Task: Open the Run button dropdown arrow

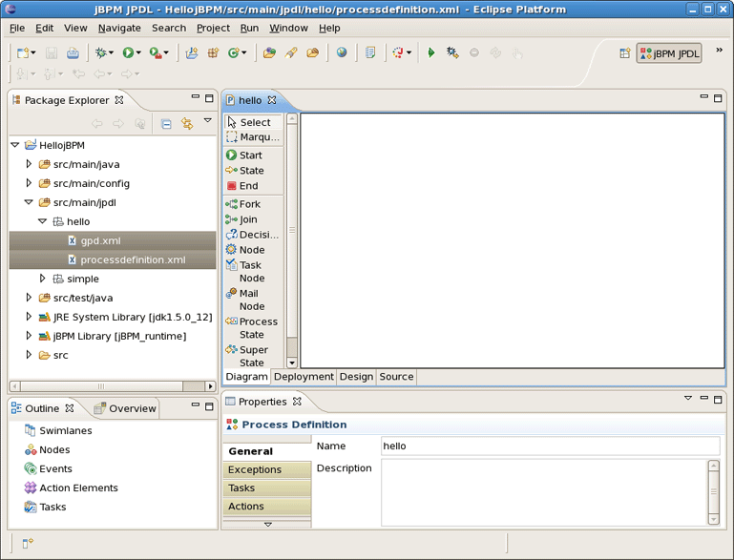Action: coord(138,53)
